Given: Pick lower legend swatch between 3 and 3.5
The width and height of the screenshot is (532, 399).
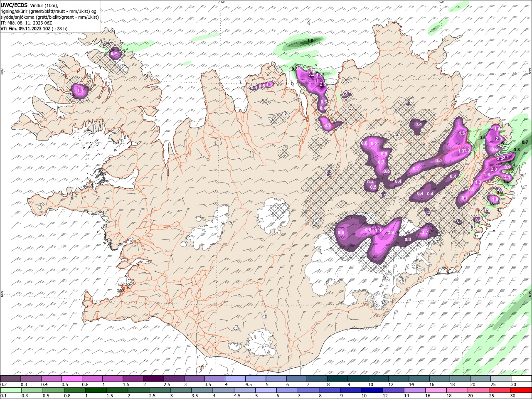Looking at the screenshot, I should [x=181, y=390].
